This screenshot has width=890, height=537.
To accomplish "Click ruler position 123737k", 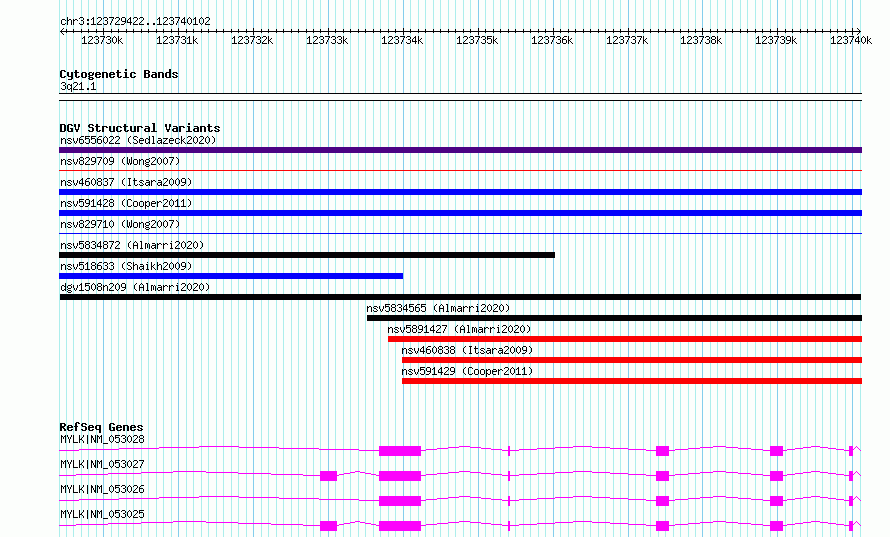I will [x=627, y=40].
